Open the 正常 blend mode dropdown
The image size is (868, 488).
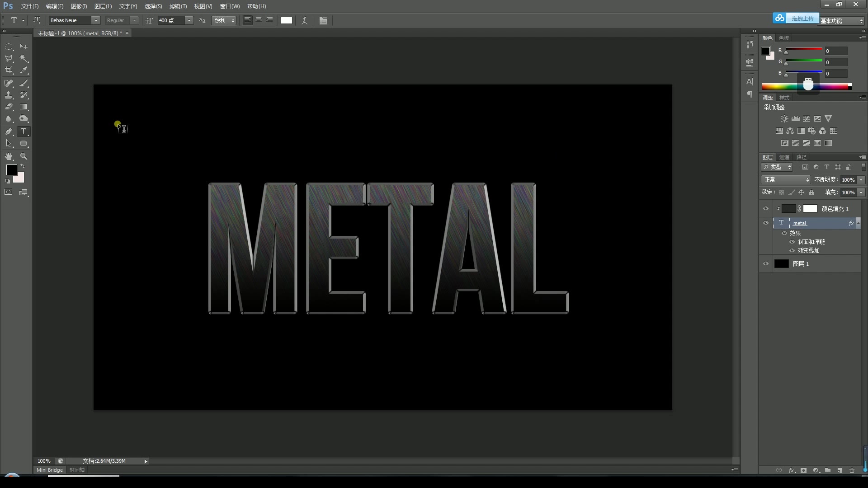click(786, 180)
